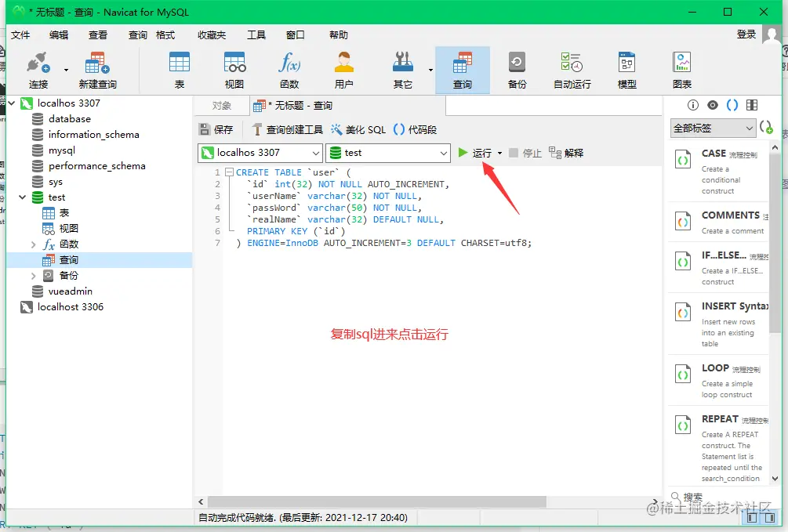Select the 表 node under test
Image resolution: width=788 pixels, height=532 pixels.
(64, 213)
